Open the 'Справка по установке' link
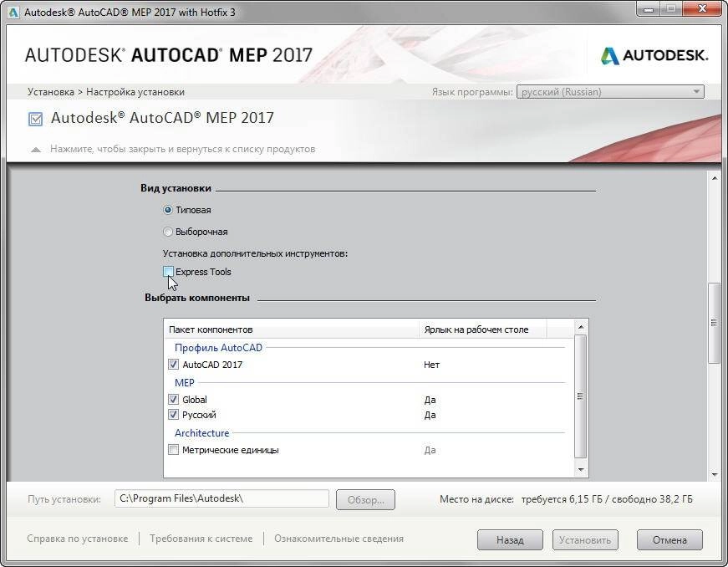728x567 pixels. [78, 539]
